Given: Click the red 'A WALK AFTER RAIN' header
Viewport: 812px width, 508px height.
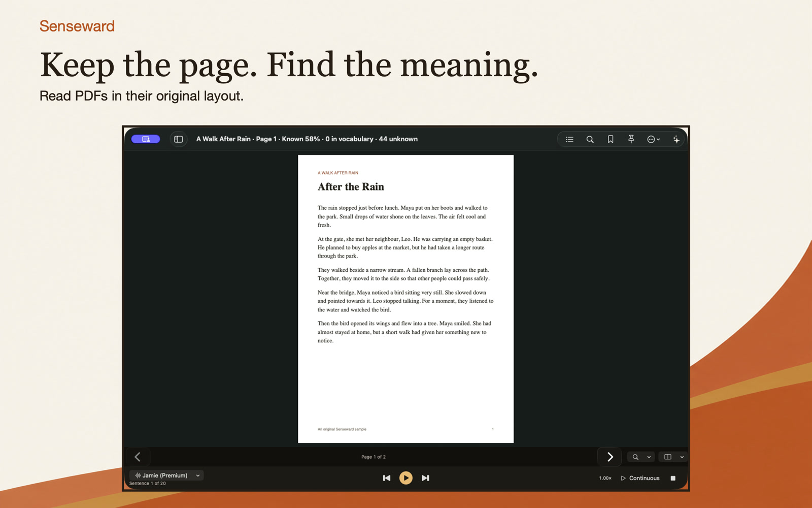Looking at the screenshot, I should pyautogui.click(x=338, y=173).
